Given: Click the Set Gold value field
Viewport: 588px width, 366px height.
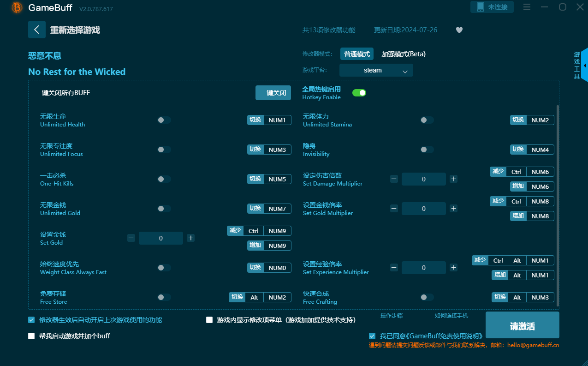Looking at the screenshot, I should coord(161,238).
